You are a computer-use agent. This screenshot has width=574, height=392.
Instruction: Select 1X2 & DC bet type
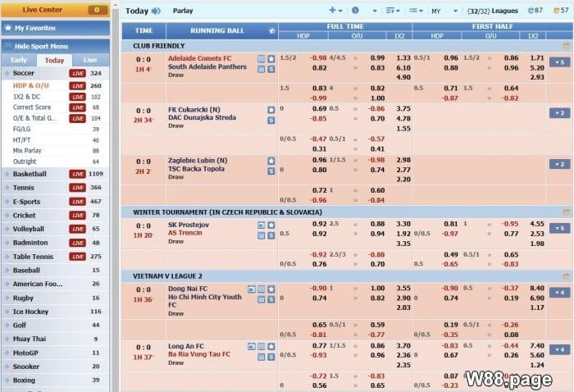point(26,97)
